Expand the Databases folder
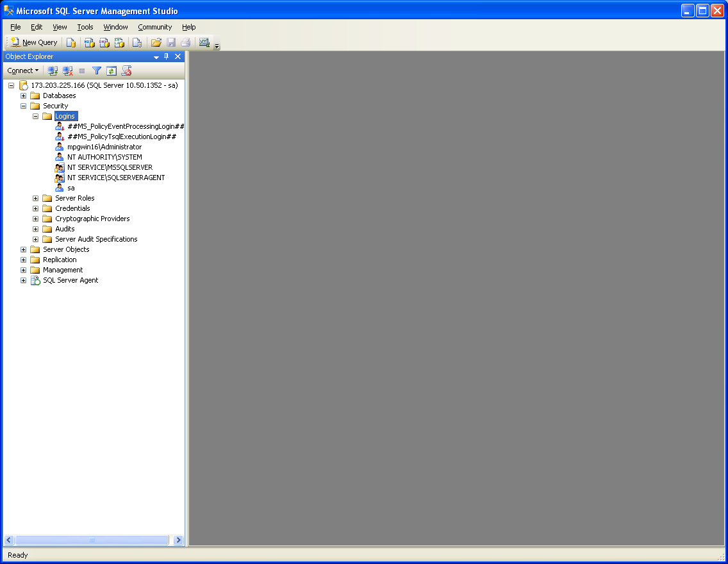Image resolution: width=728 pixels, height=564 pixels. tap(23, 95)
